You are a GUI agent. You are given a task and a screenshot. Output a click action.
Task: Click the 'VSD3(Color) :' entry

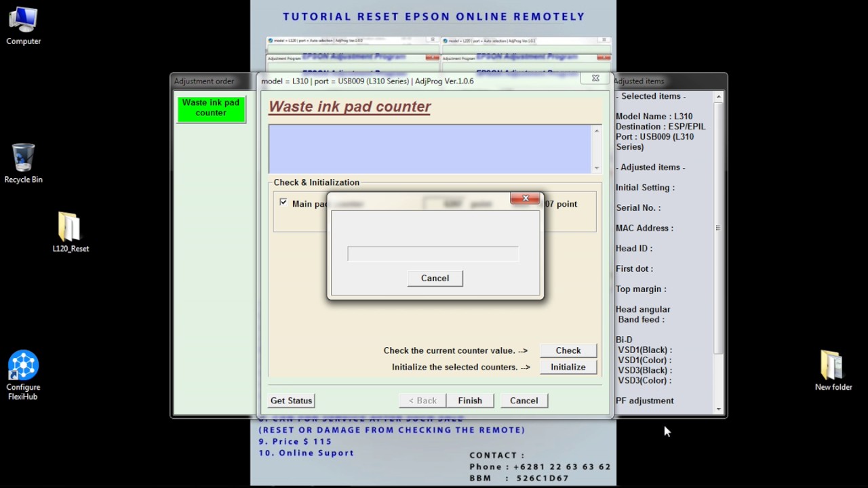(645, 381)
